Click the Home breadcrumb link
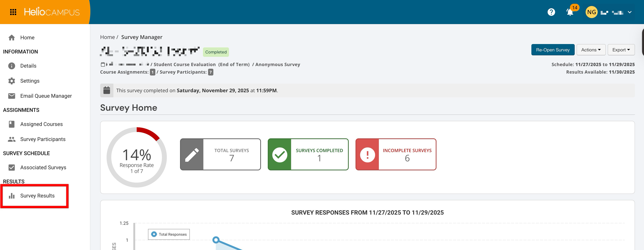This screenshot has width=644, height=250. (x=107, y=37)
